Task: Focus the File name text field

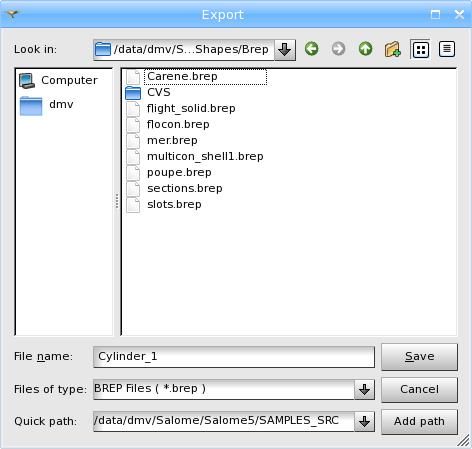Action: pyautogui.click(x=234, y=357)
